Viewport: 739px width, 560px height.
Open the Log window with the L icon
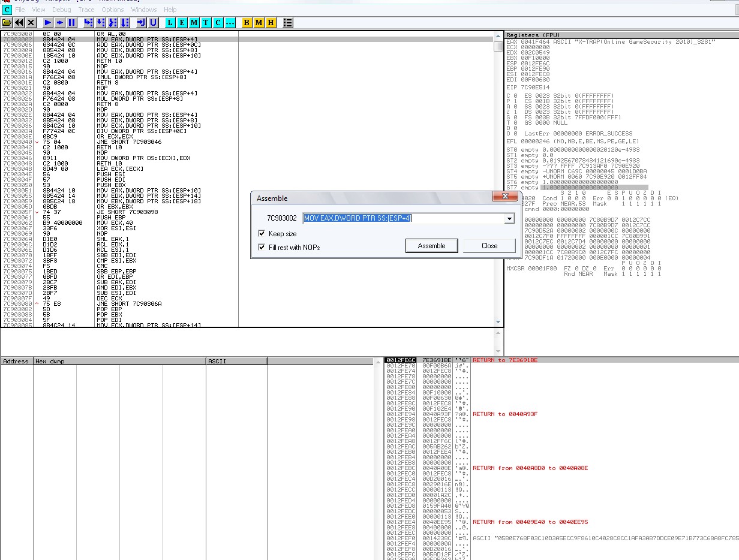coord(170,23)
